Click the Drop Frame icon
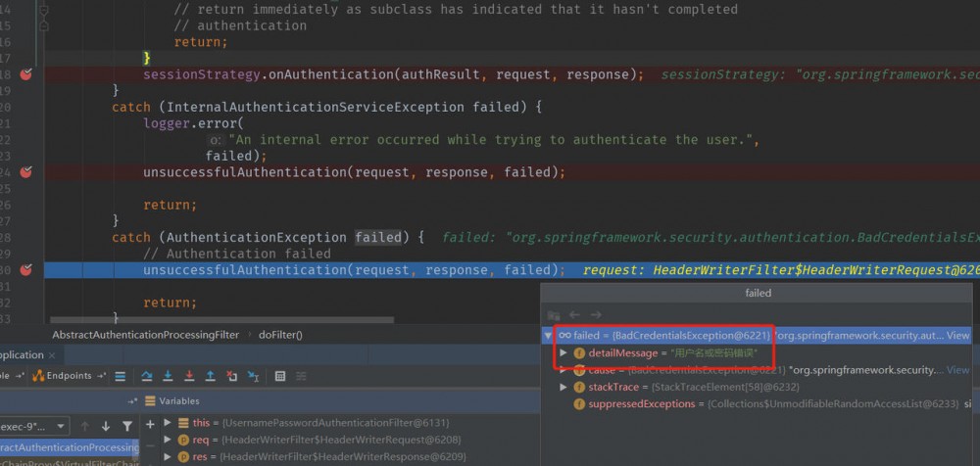The height and width of the screenshot is (466, 980). click(x=232, y=376)
